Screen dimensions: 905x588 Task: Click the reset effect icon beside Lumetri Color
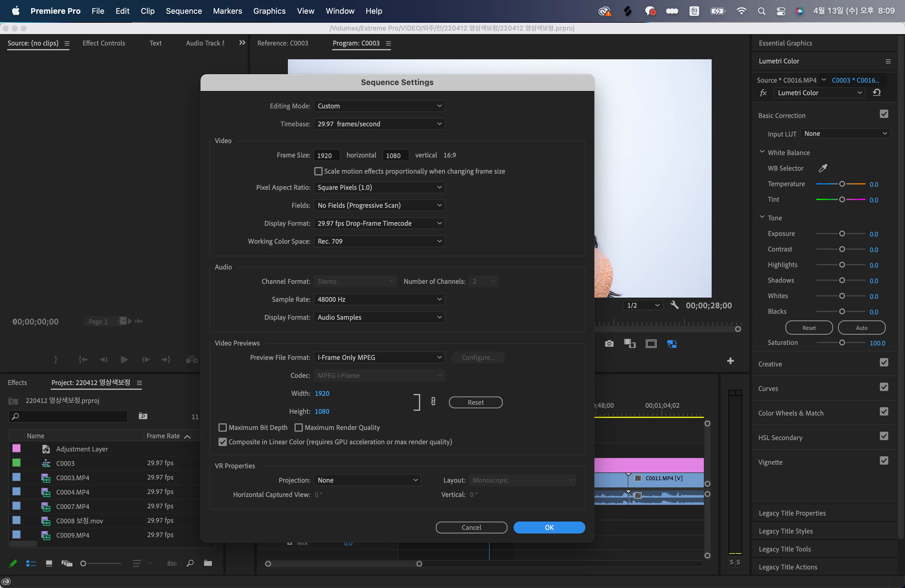click(x=877, y=93)
